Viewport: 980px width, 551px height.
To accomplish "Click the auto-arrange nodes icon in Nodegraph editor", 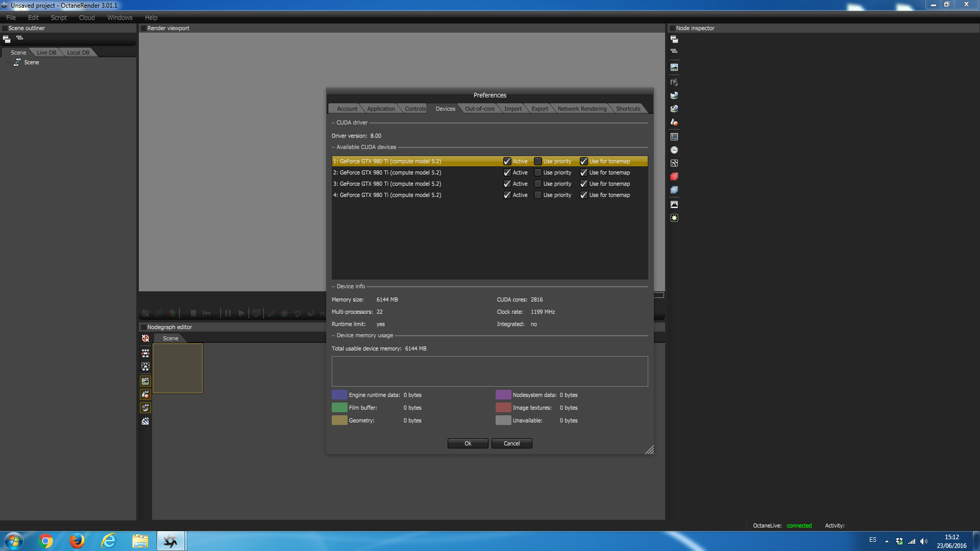I will [x=145, y=353].
